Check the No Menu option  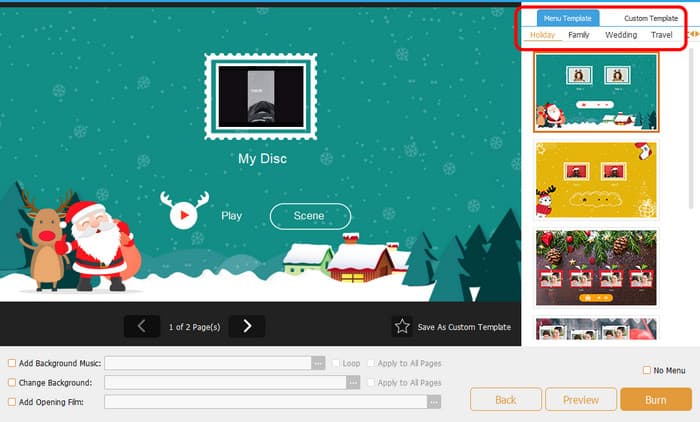pos(646,370)
